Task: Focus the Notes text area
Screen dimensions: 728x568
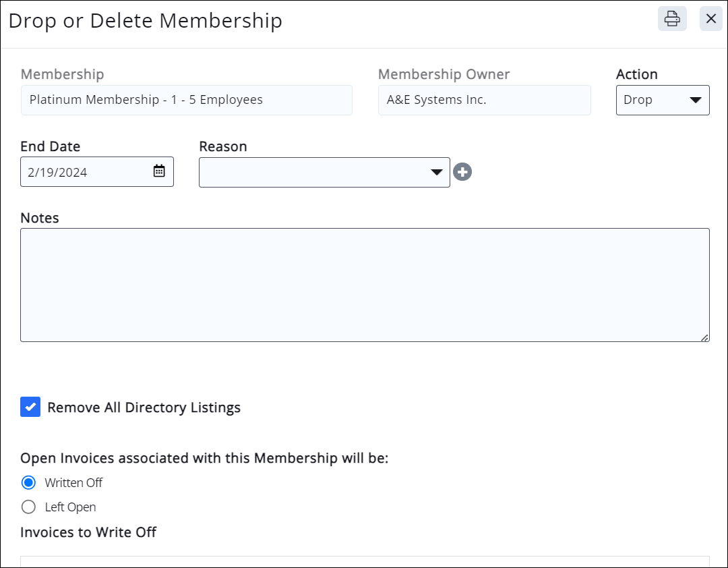Action: (x=364, y=285)
